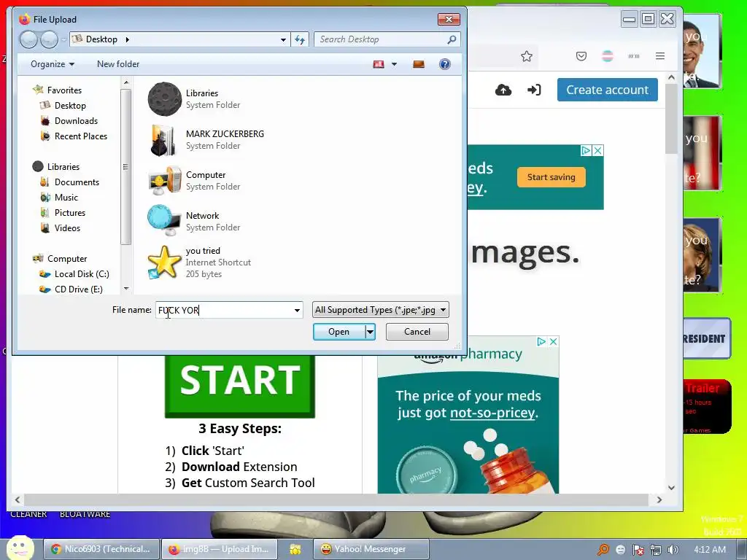Viewport: 747px width, 560px height.
Task: Select the Computer system folder icon
Action: tap(164, 181)
